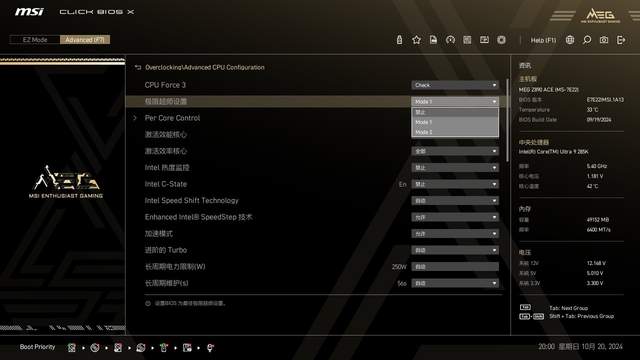Image resolution: width=640 pixels, height=360 pixels.
Task: Open Help (F1)
Action: (543, 40)
